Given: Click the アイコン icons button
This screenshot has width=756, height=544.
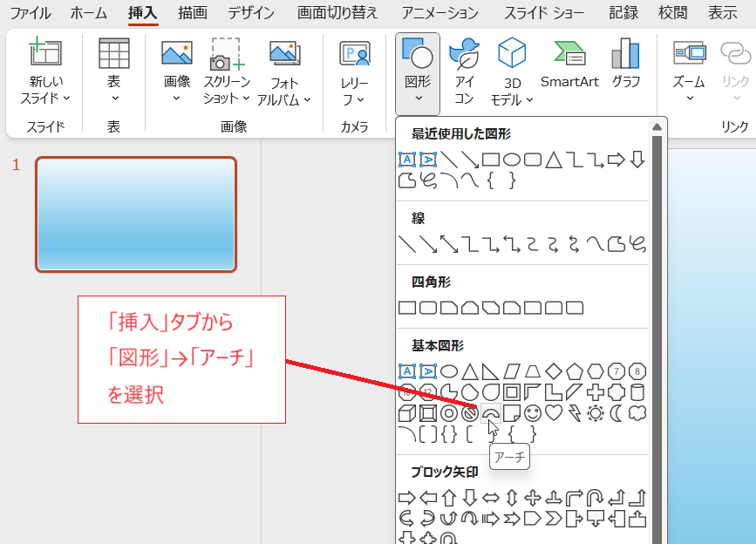Looking at the screenshot, I should tap(464, 71).
